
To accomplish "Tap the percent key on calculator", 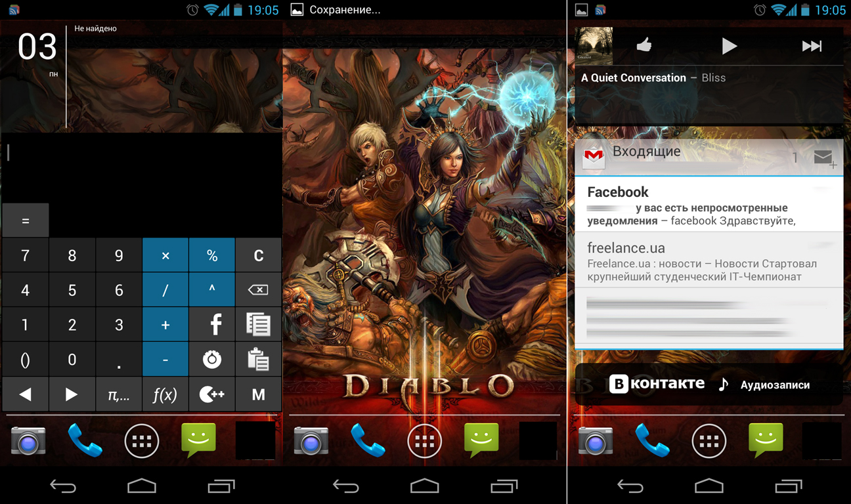I will coord(212,255).
